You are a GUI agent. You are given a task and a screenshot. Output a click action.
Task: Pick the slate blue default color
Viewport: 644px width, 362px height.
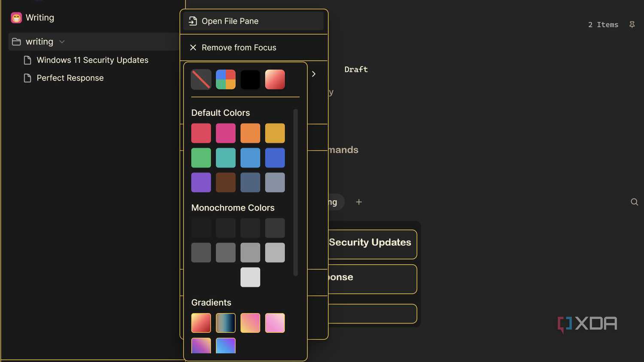click(250, 182)
